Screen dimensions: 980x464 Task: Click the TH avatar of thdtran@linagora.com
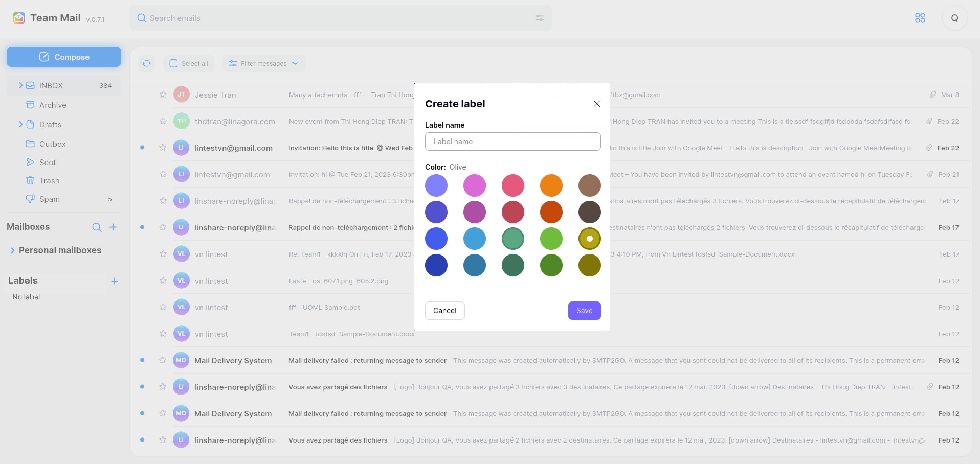182,121
